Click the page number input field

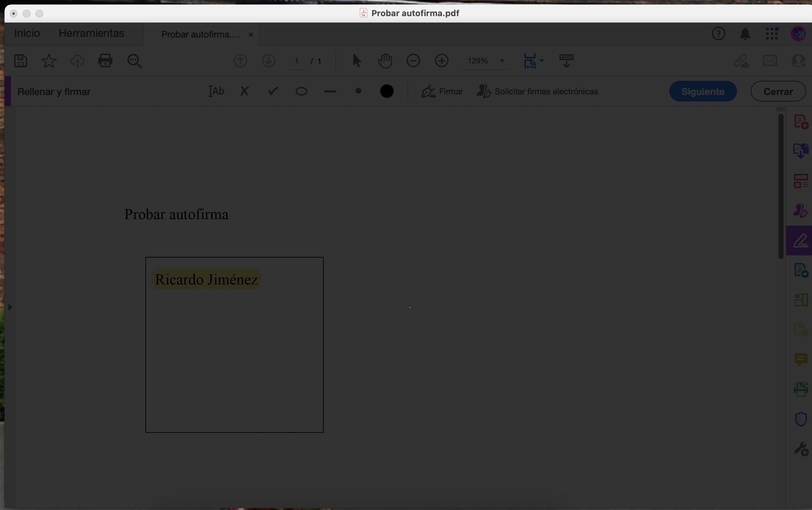pyautogui.click(x=297, y=61)
